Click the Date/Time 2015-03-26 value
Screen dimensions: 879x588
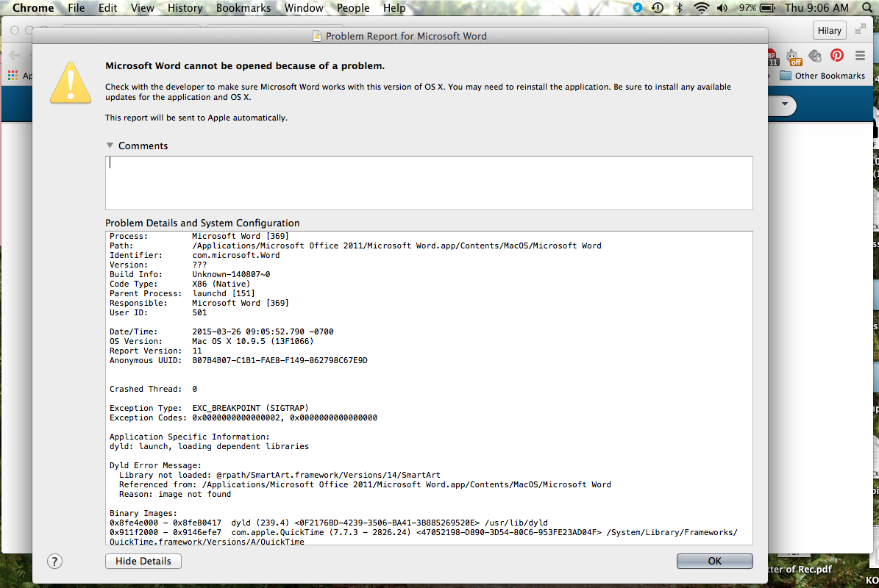coord(263,332)
